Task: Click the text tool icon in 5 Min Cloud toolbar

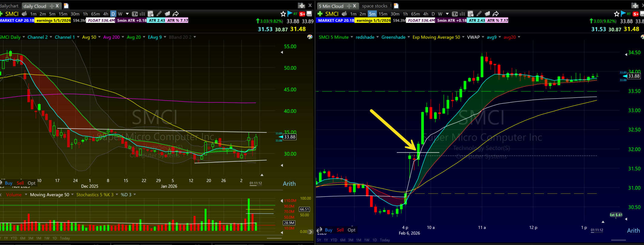Action: pyautogui.click(x=455, y=14)
